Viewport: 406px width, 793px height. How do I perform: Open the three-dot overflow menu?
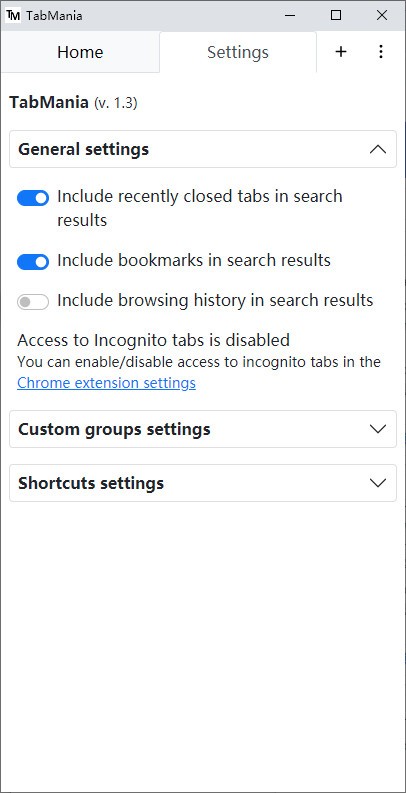pos(381,52)
